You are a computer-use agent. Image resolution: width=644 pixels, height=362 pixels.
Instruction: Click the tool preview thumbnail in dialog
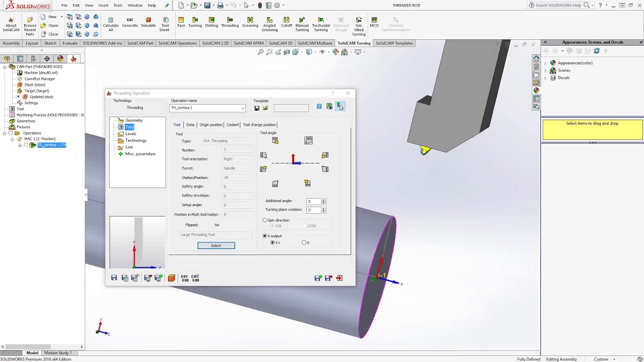point(137,243)
